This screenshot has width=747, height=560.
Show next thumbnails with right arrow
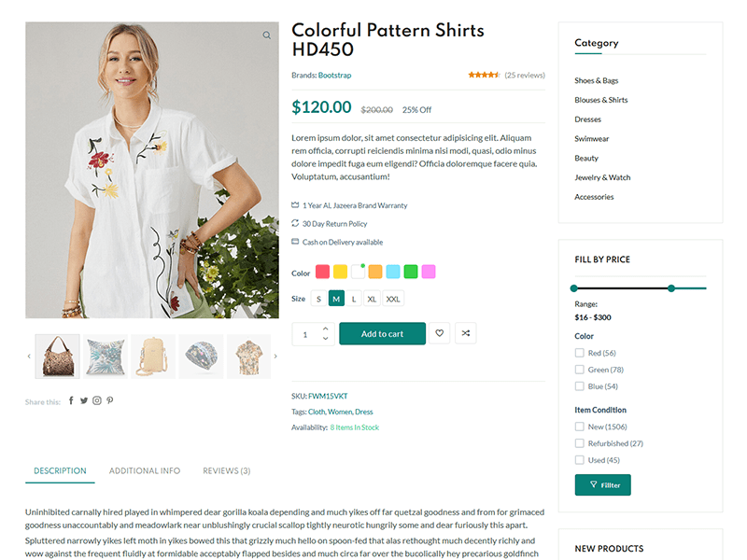[275, 356]
